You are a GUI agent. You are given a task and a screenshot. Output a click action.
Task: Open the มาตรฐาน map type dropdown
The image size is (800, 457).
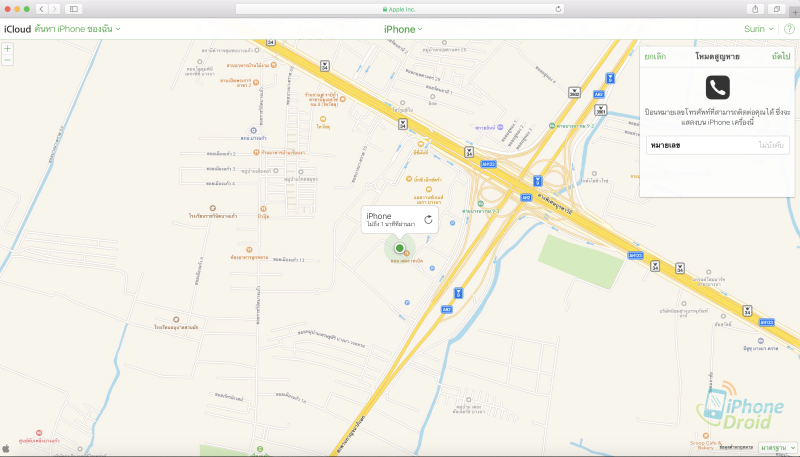tap(778, 447)
